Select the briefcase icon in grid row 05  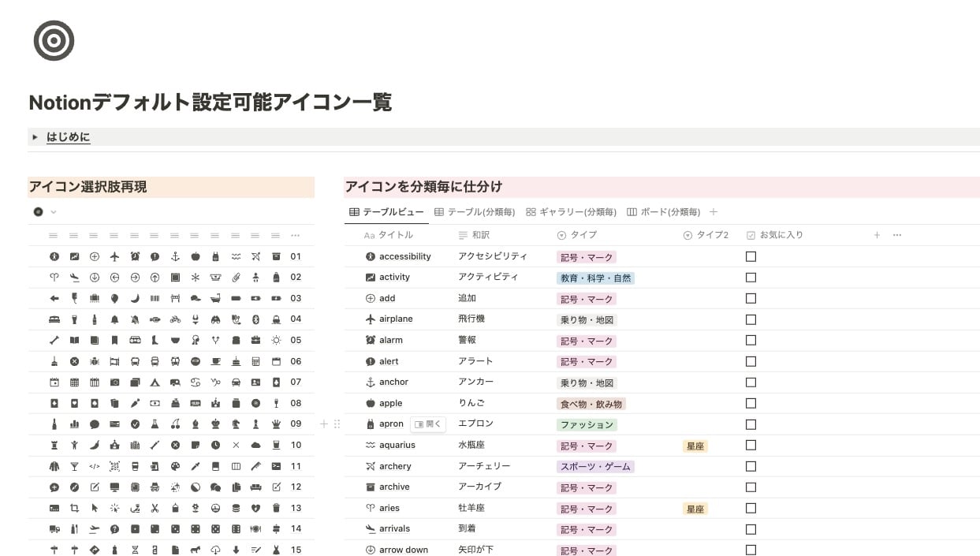[x=255, y=340]
